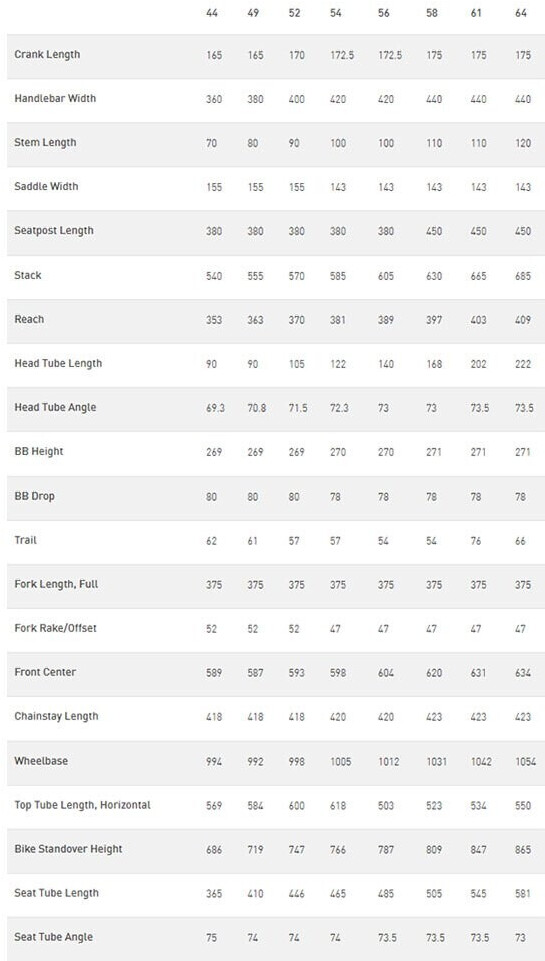Click the Saddle Width row label

click(47, 186)
